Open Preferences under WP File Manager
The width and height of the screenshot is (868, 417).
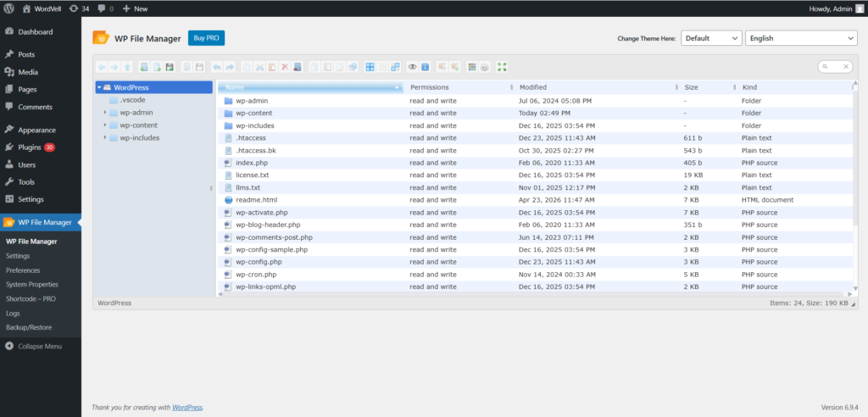click(23, 270)
